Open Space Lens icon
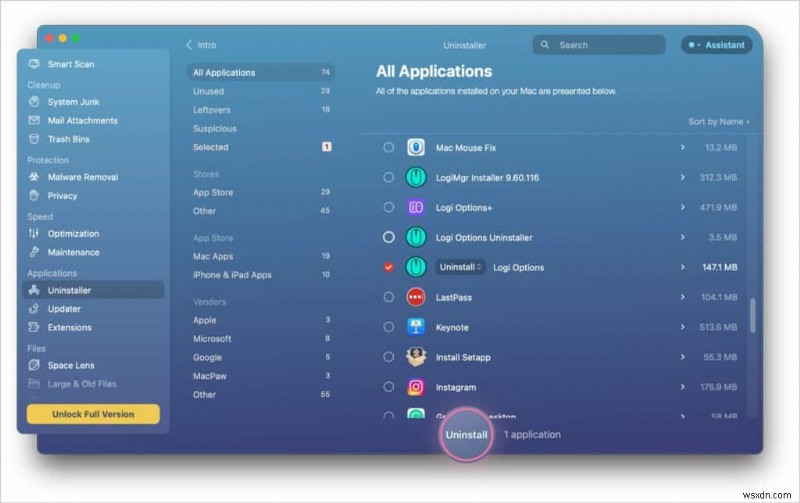This screenshot has width=800, height=503. pyautogui.click(x=34, y=365)
